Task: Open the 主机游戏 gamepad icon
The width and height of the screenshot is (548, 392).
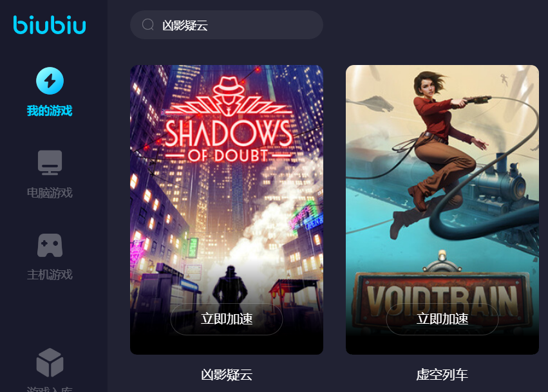Action: (x=50, y=245)
